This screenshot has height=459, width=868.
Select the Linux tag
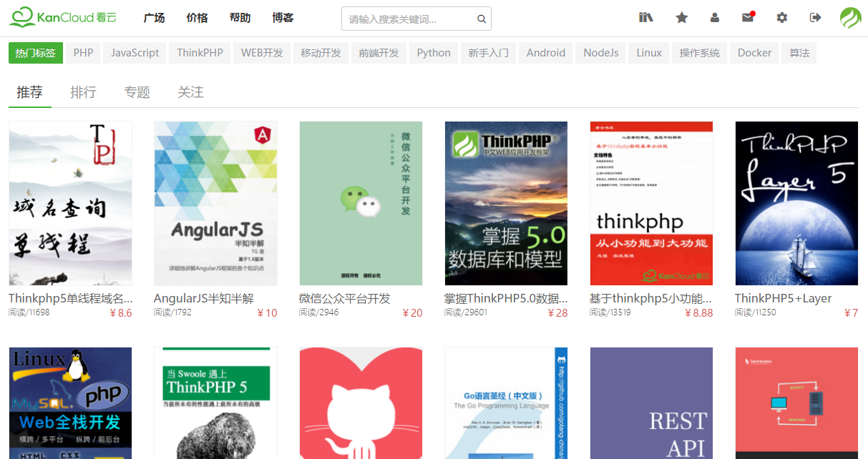point(649,53)
